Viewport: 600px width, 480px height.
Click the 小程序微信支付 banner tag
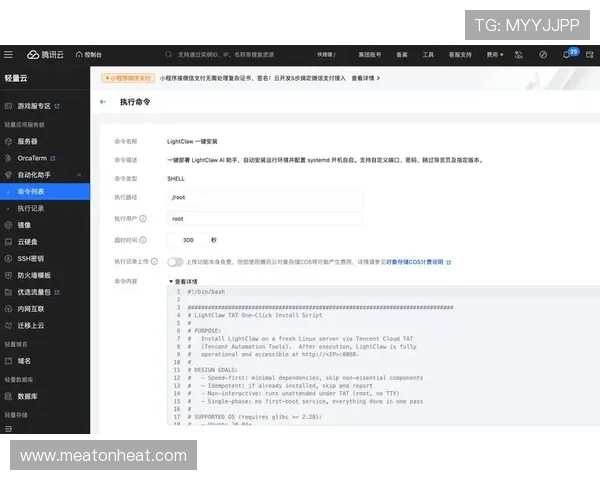click(128, 78)
